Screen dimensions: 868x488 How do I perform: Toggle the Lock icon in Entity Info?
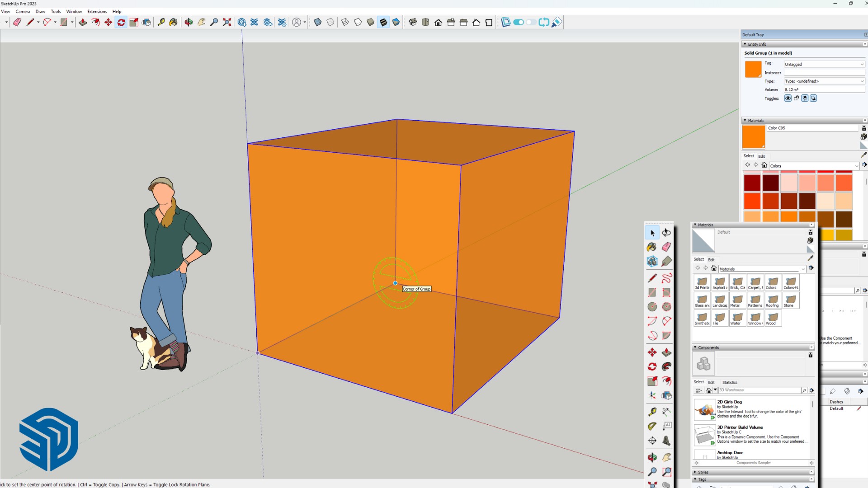tap(796, 98)
